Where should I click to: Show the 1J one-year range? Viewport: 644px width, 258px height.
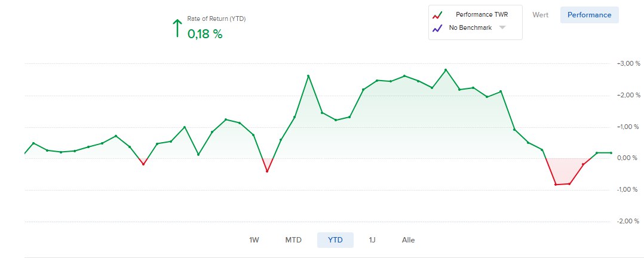[372, 240]
